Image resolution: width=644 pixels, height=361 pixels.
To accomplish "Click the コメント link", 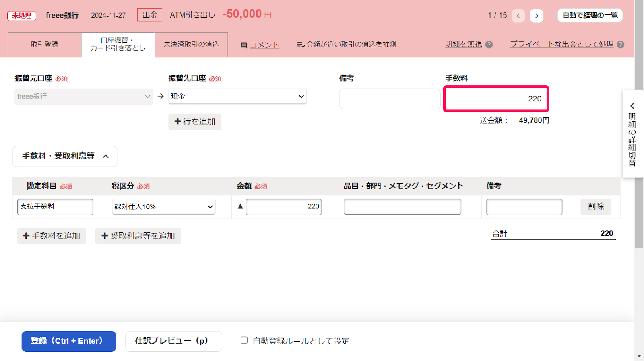I will coord(264,45).
